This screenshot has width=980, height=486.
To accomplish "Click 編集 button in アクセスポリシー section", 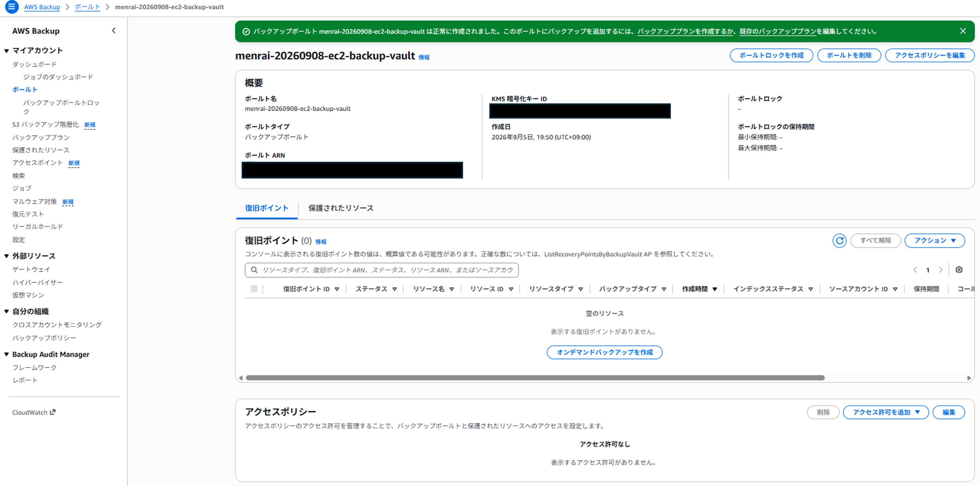I will [x=948, y=412].
